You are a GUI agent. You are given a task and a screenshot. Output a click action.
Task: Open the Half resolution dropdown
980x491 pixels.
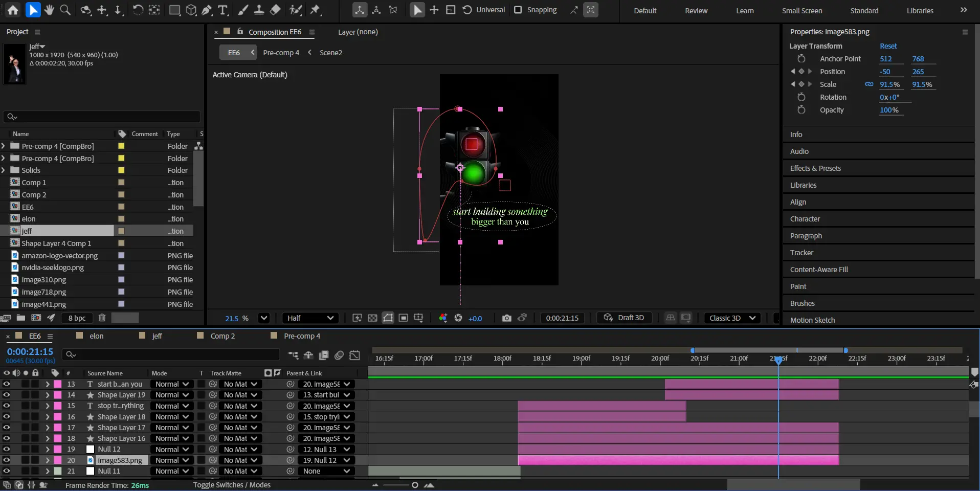point(310,318)
